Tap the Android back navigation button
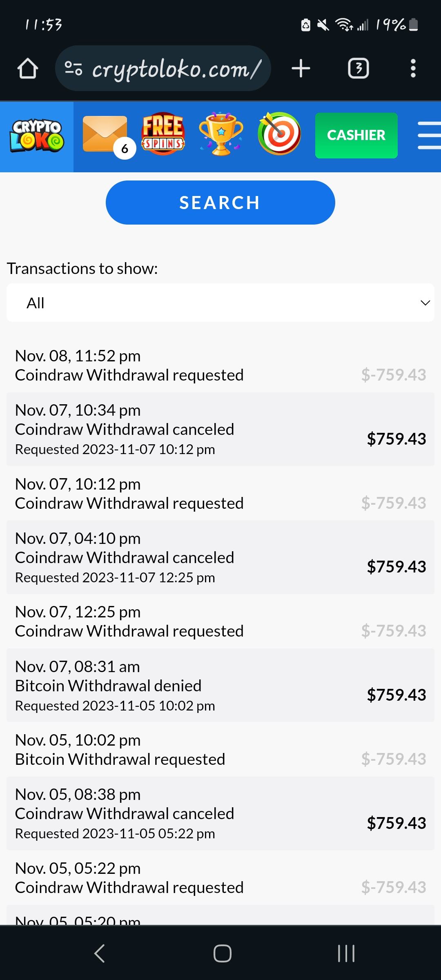Screen dimensions: 441x980 click(100, 953)
